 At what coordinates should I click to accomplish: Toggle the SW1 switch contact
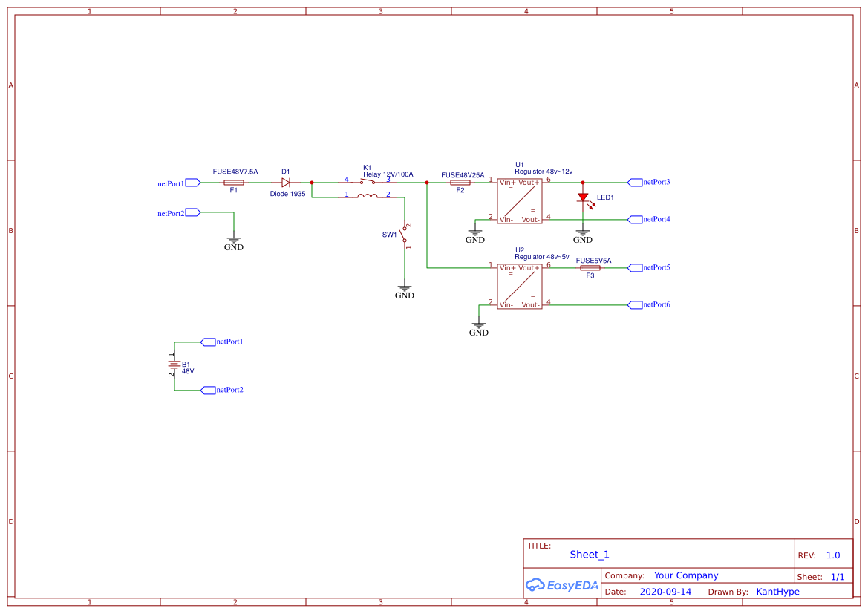point(405,234)
